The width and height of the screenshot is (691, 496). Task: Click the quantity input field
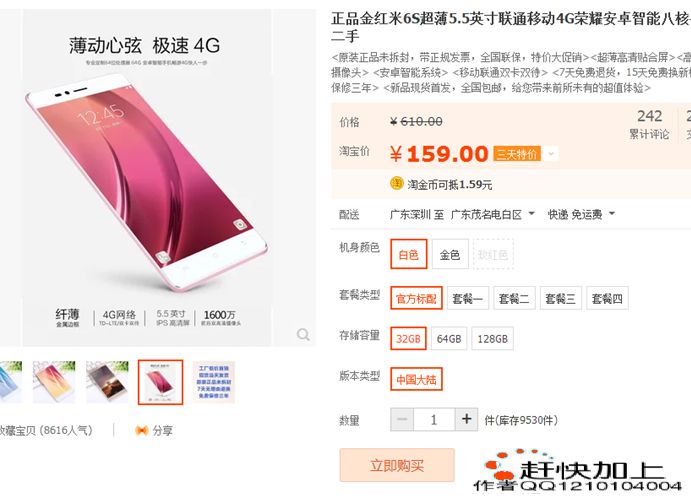coord(434,419)
